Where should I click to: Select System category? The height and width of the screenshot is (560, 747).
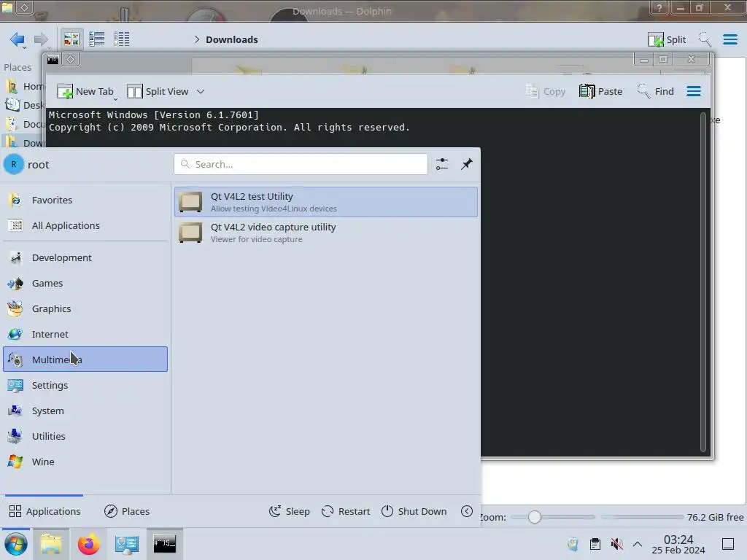(x=85, y=411)
